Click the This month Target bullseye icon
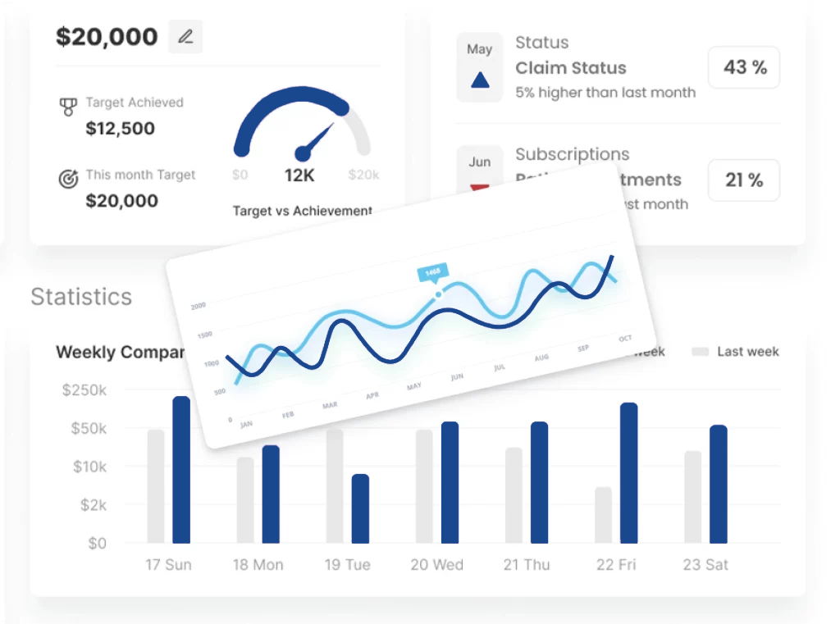 coord(69,179)
